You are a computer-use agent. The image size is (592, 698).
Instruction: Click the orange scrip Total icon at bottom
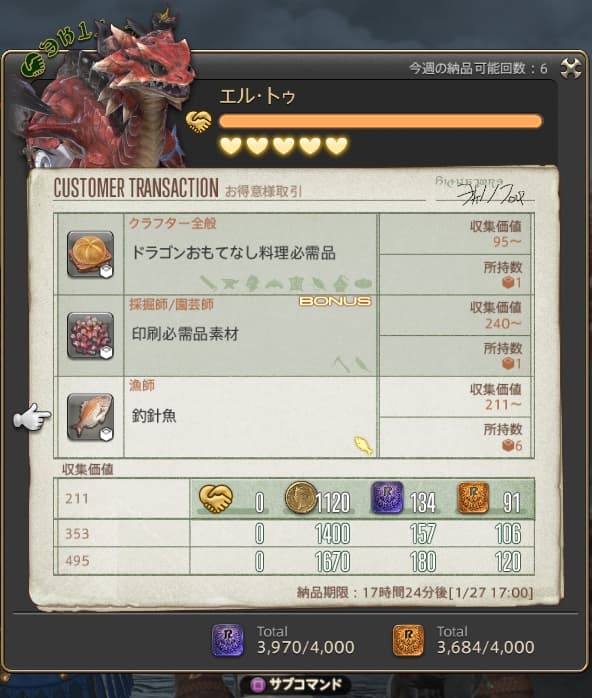coord(408,640)
